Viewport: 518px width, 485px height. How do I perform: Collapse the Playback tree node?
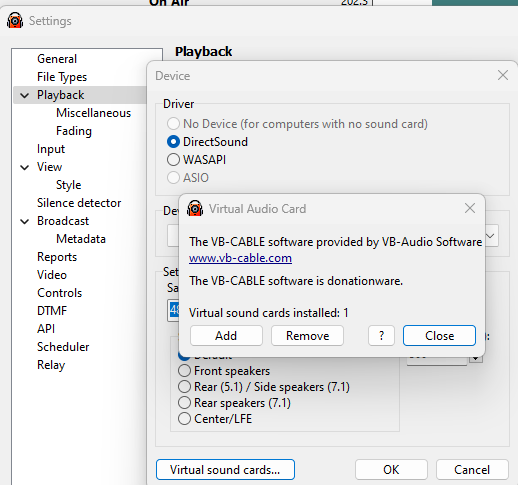pos(25,95)
